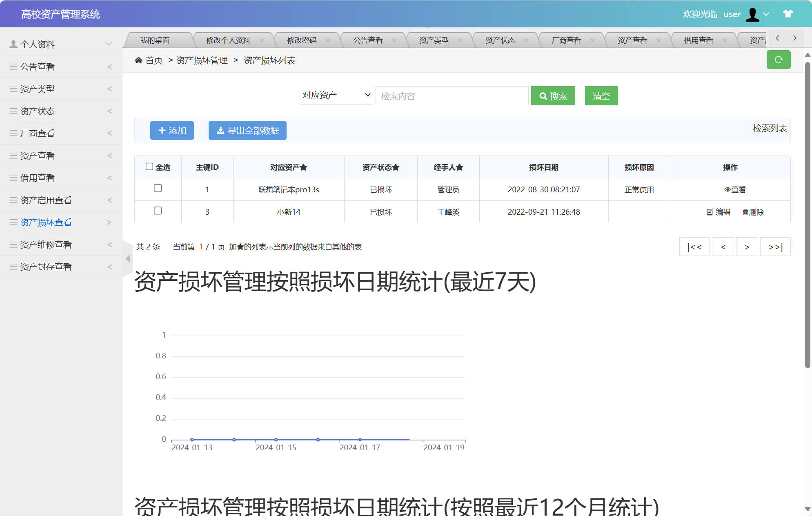812x516 pixels.
Task: Click the home icon in the breadcrumb
Action: point(139,60)
